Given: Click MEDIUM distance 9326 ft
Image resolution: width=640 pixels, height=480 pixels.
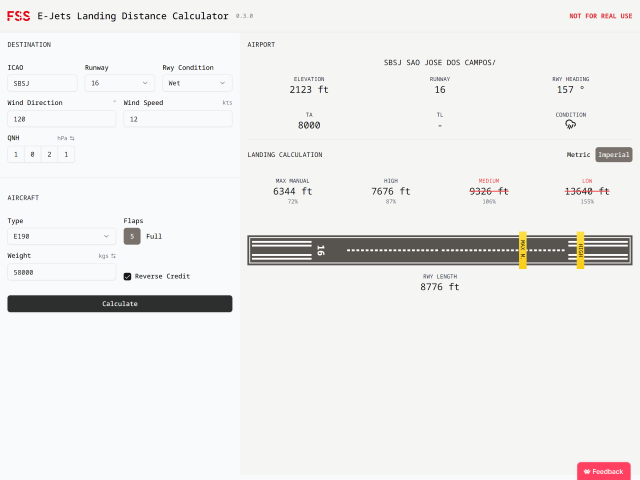Looking at the screenshot, I should click(489, 191).
